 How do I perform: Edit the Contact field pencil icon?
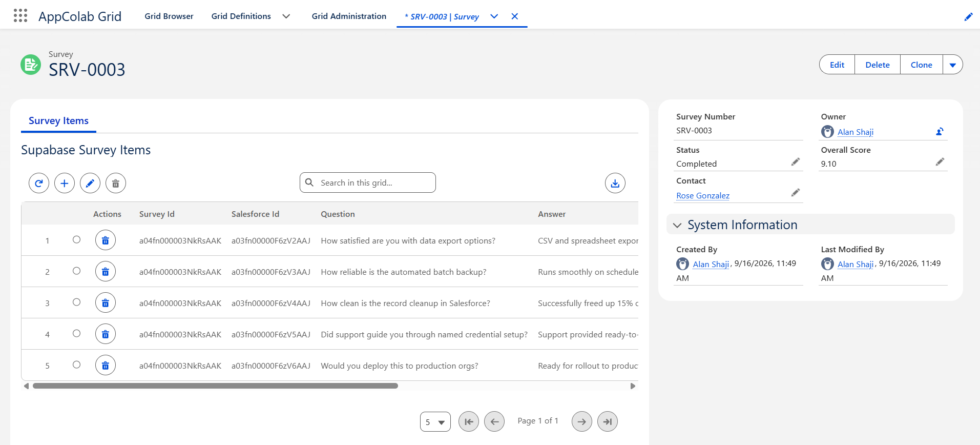[796, 193]
